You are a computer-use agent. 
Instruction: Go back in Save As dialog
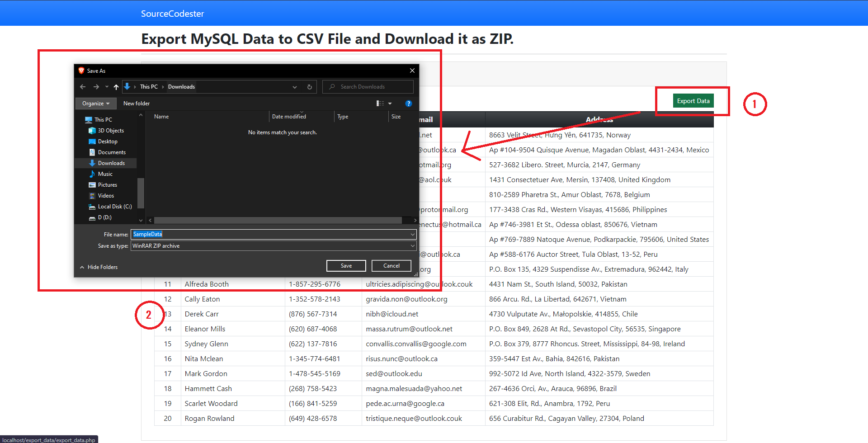tap(83, 87)
